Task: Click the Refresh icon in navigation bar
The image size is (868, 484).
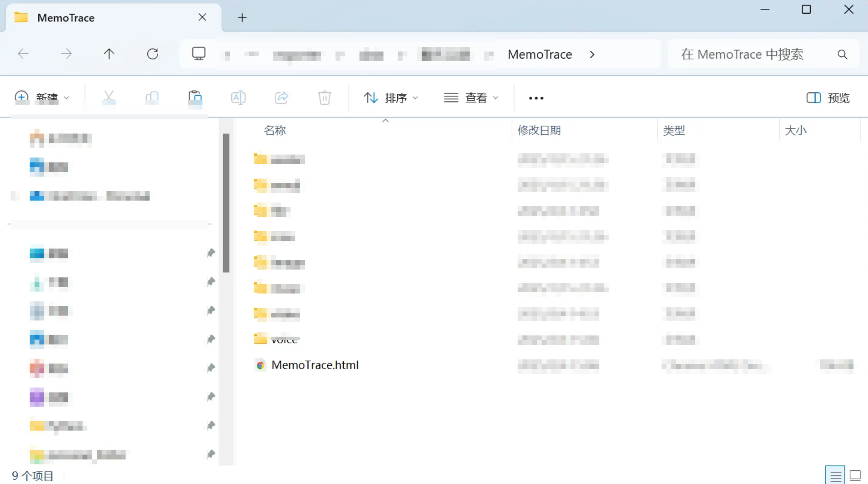Action: pyautogui.click(x=153, y=54)
